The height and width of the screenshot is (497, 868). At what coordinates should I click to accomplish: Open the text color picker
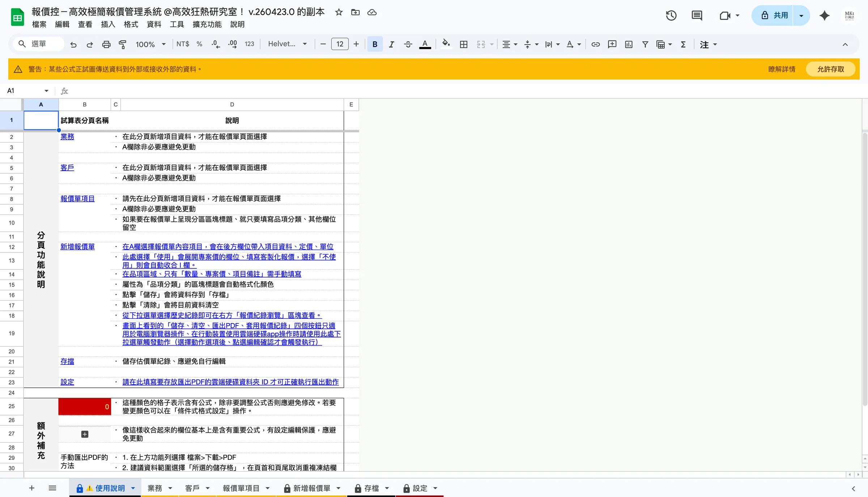point(425,44)
